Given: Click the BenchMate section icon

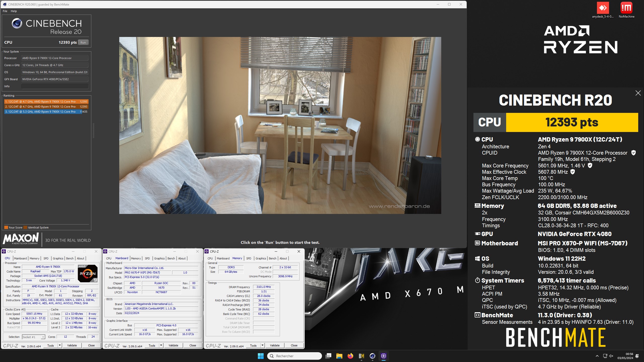Looking at the screenshot, I should [x=477, y=315].
